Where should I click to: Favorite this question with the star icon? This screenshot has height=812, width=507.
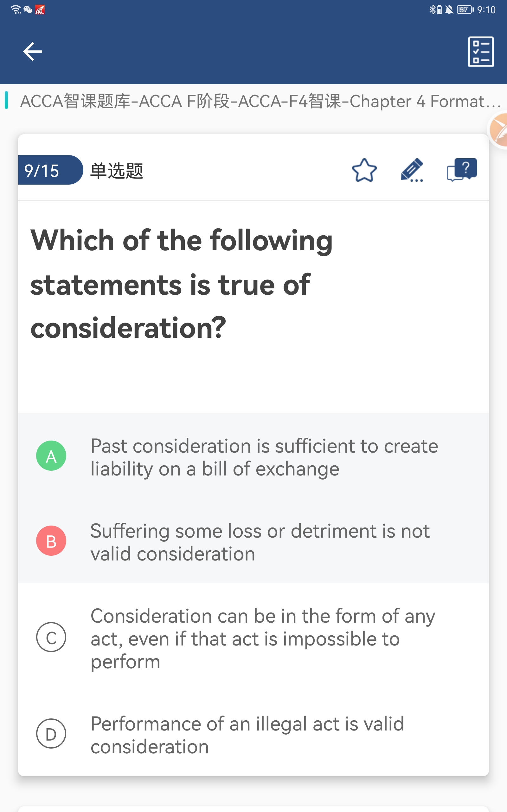click(364, 170)
